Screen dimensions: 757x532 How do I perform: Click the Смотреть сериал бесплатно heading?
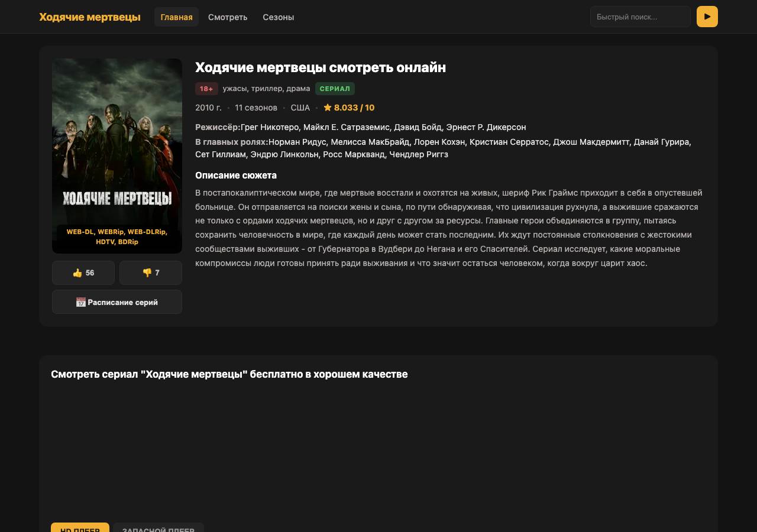(x=229, y=374)
